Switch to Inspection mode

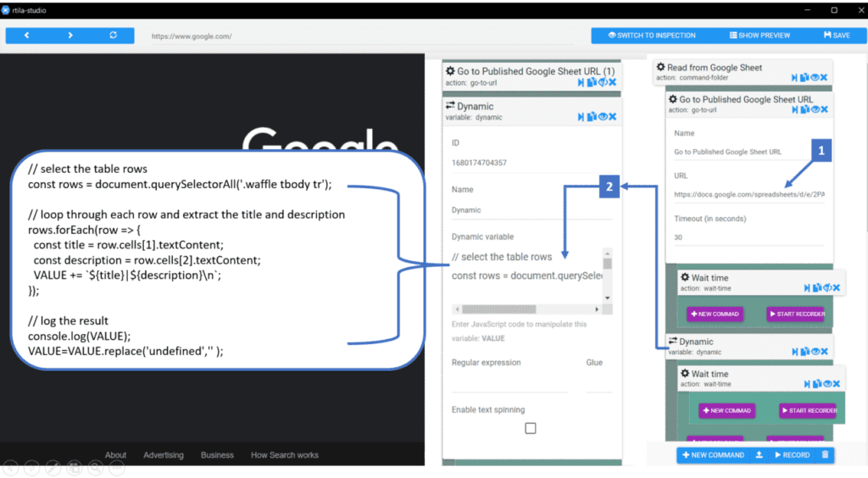[652, 36]
